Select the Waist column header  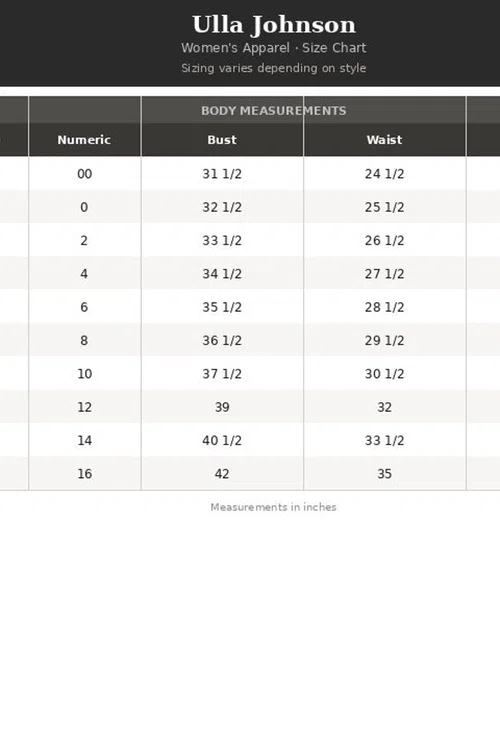384,140
